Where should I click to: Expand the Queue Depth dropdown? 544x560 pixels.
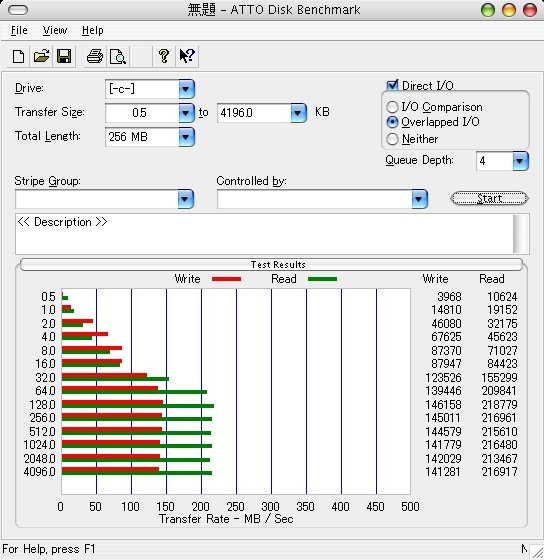point(520,161)
